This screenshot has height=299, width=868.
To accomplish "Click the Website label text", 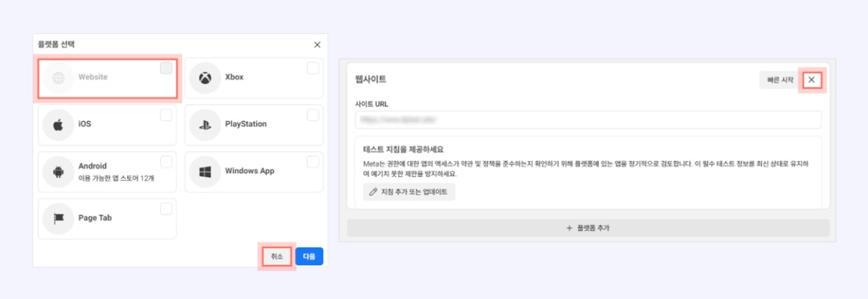I will [93, 77].
